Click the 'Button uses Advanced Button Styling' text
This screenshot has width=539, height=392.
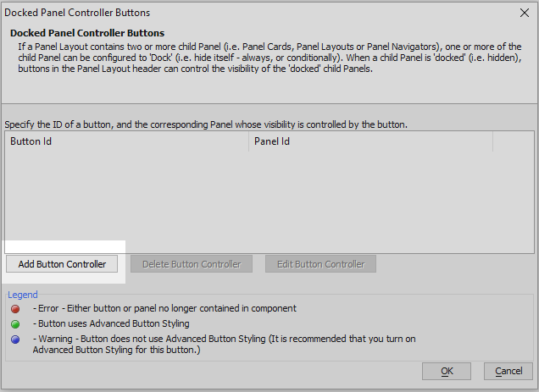pyautogui.click(x=111, y=323)
